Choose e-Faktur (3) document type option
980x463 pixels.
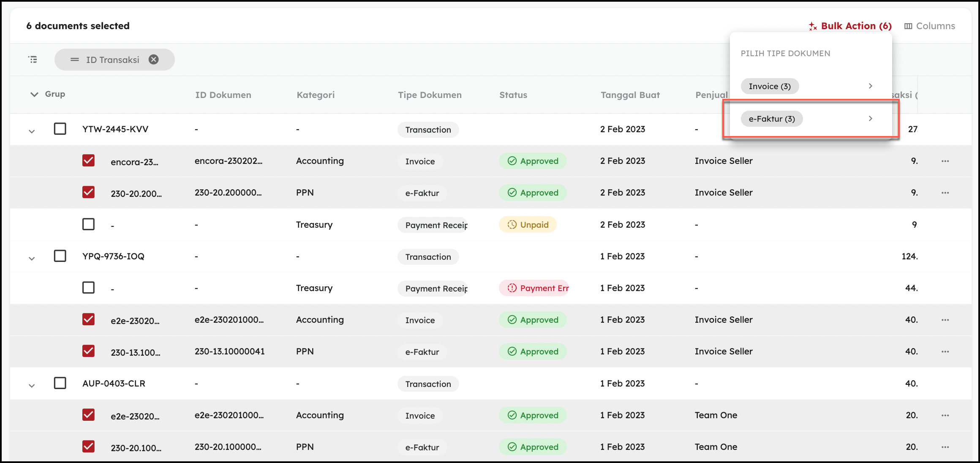(771, 119)
